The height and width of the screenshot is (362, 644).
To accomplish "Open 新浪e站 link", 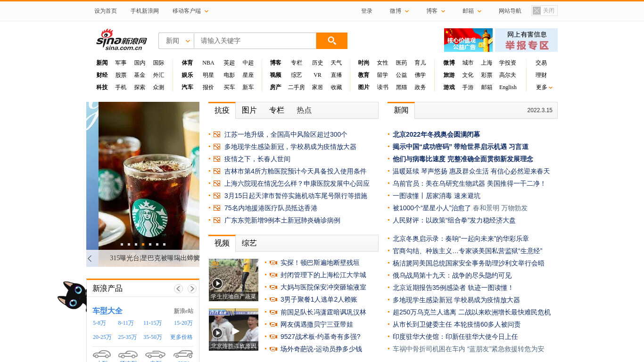I will tap(183, 311).
